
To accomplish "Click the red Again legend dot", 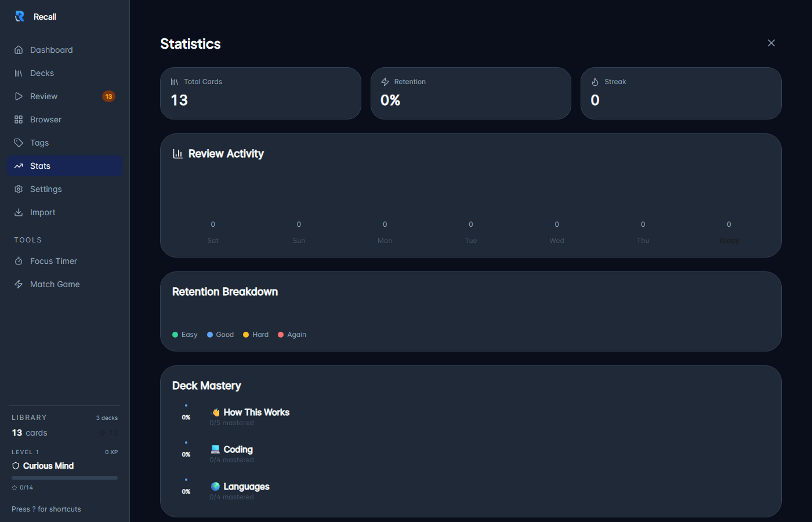I will coord(281,335).
